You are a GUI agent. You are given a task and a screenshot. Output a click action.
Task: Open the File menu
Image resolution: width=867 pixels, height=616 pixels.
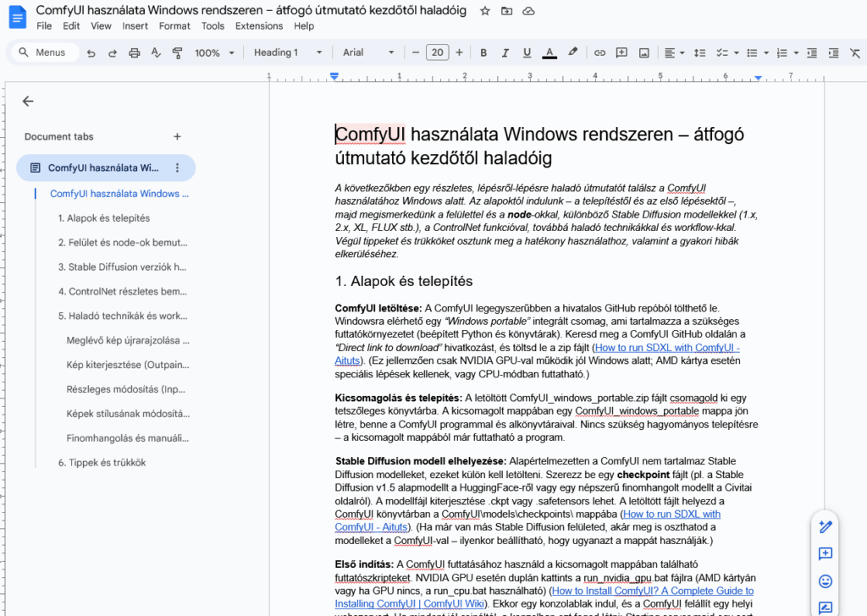click(x=44, y=26)
